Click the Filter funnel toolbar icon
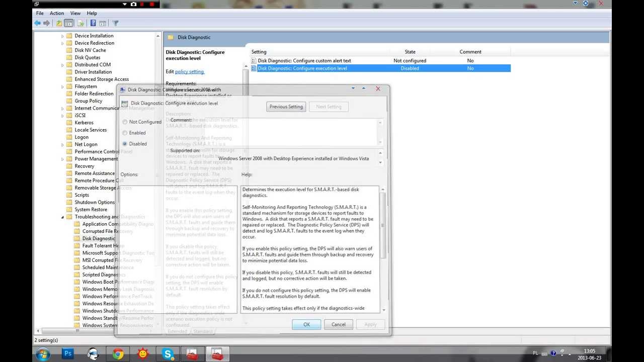 115,23
